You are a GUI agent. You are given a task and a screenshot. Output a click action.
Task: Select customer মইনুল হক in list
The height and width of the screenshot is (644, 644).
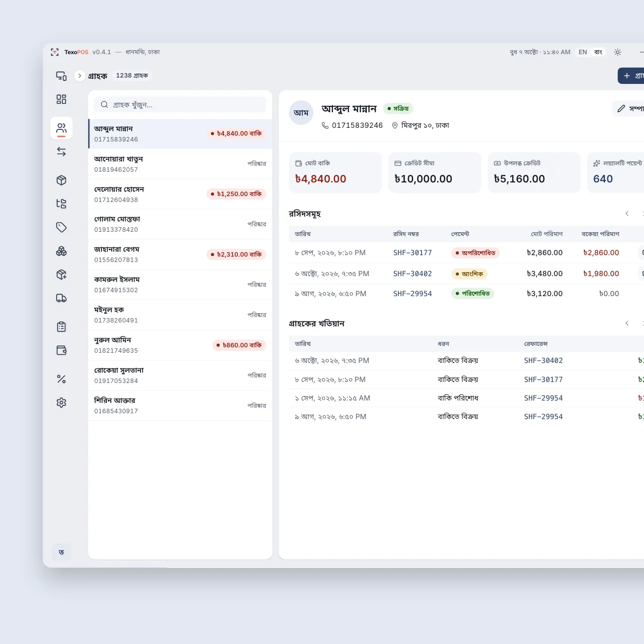(x=180, y=315)
